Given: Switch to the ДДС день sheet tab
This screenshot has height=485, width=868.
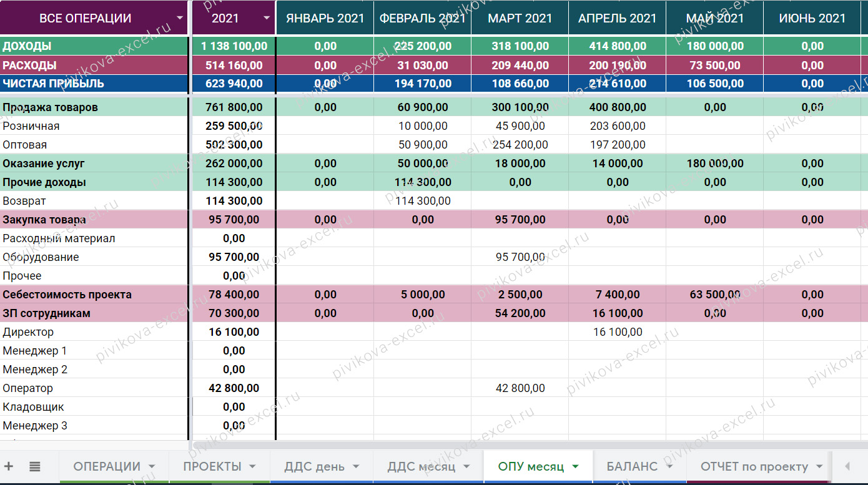Looking at the screenshot, I should pos(314,466).
